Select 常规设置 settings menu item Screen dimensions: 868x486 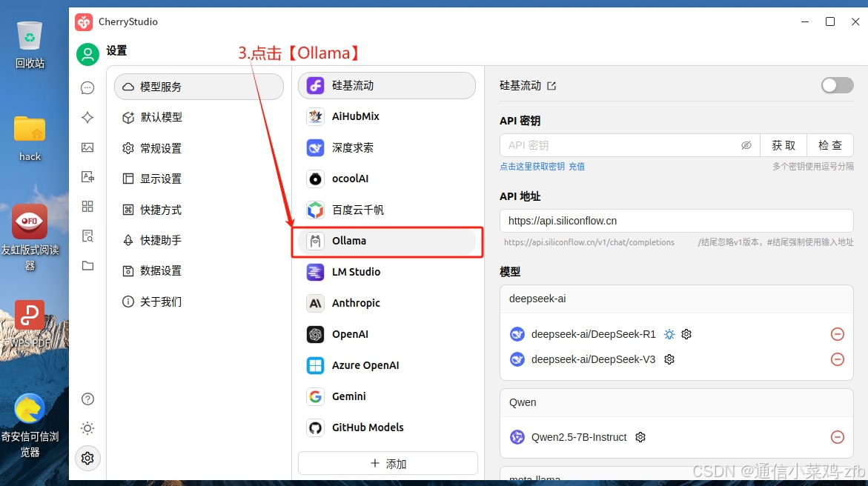click(199, 148)
